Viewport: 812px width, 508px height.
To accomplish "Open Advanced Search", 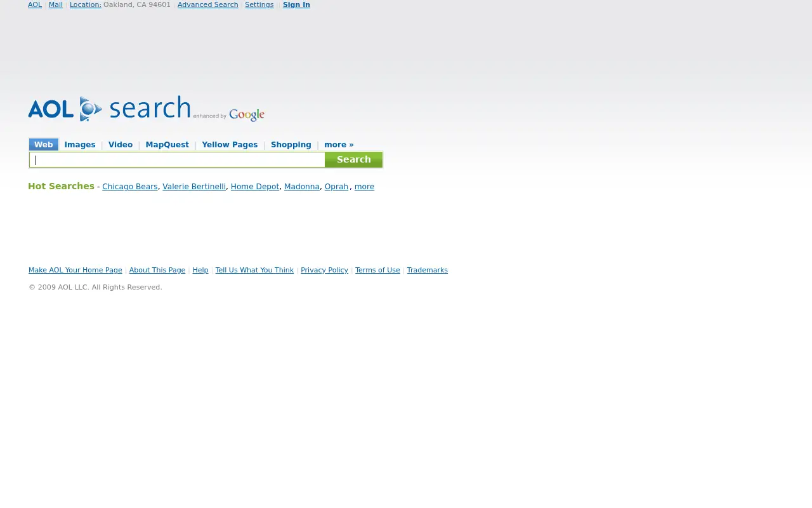I will [208, 4].
